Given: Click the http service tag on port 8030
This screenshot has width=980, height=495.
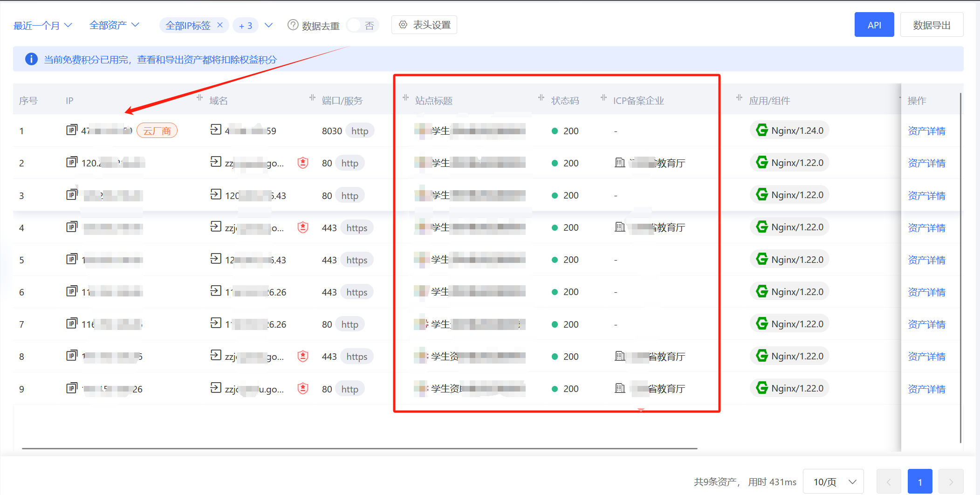Looking at the screenshot, I should point(360,131).
